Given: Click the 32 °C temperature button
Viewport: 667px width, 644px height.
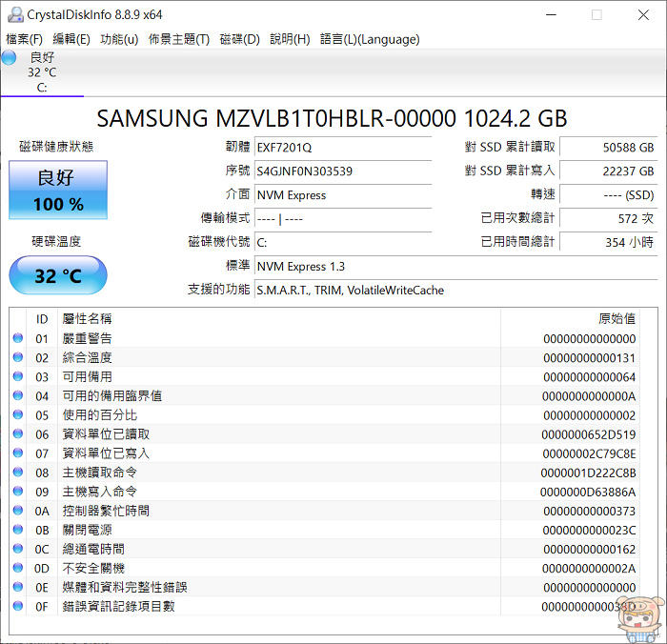Looking at the screenshot, I should point(58,276).
